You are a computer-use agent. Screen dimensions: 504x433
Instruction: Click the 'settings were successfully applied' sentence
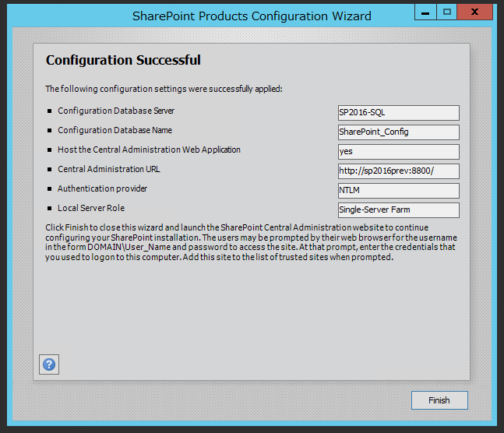(164, 89)
